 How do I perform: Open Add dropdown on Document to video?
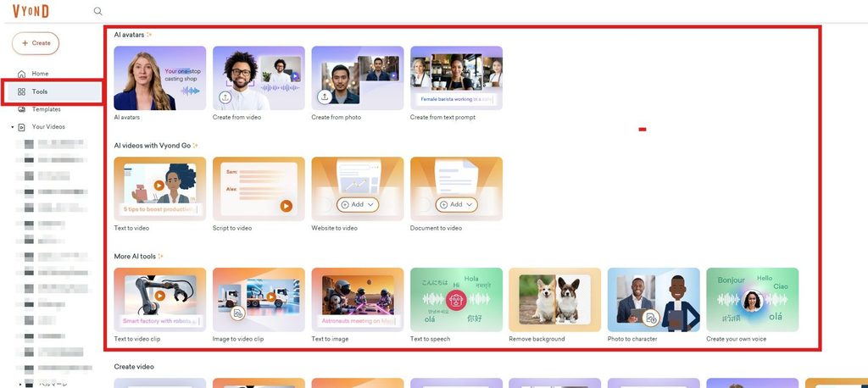(456, 204)
